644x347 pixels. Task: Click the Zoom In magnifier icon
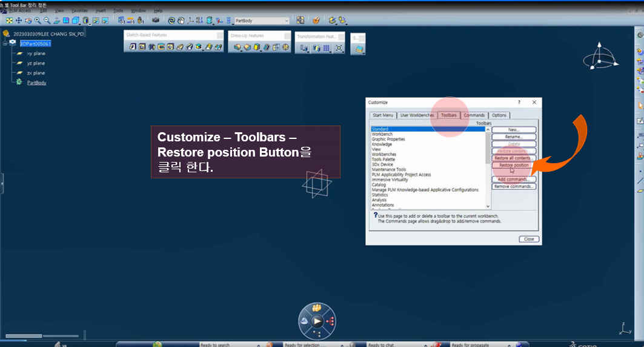point(38,21)
